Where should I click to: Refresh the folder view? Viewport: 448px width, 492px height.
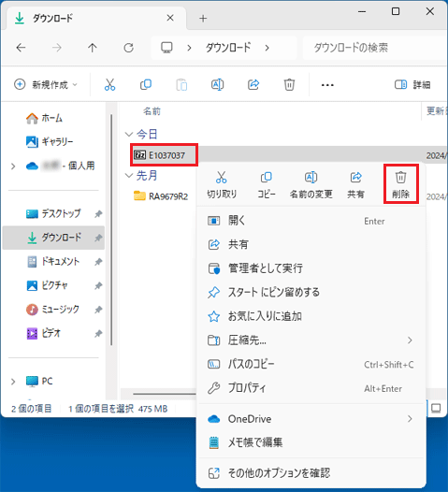click(129, 48)
